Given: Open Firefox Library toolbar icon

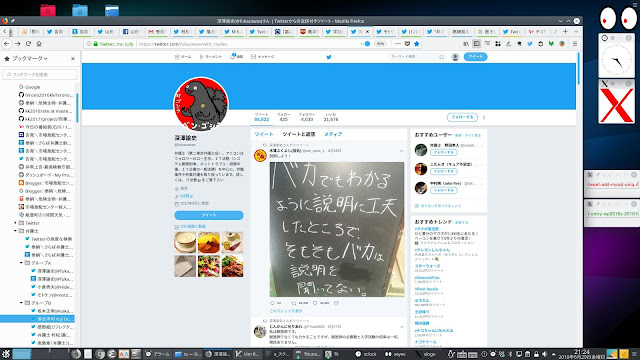Looking at the screenshot, I should click(466, 44).
